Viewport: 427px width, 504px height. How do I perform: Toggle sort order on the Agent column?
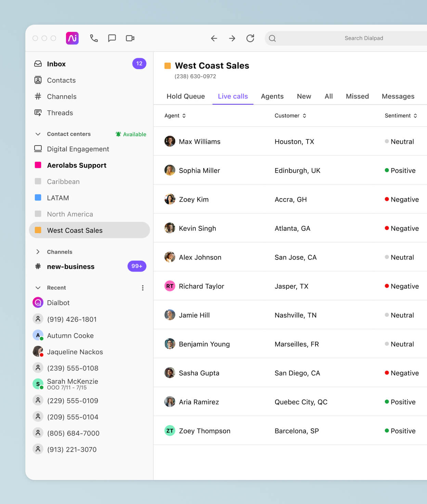tap(184, 116)
